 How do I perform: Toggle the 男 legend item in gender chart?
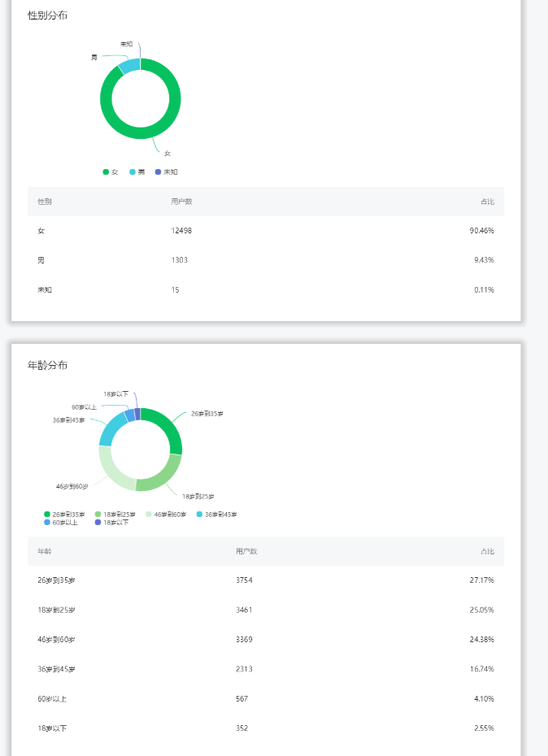(x=137, y=172)
